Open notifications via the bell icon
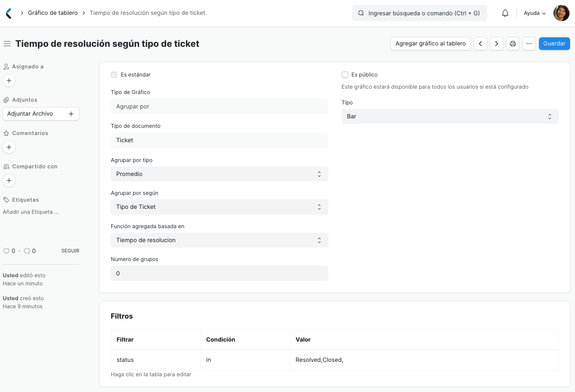The width and height of the screenshot is (575, 392). pyautogui.click(x=505, y=13)
